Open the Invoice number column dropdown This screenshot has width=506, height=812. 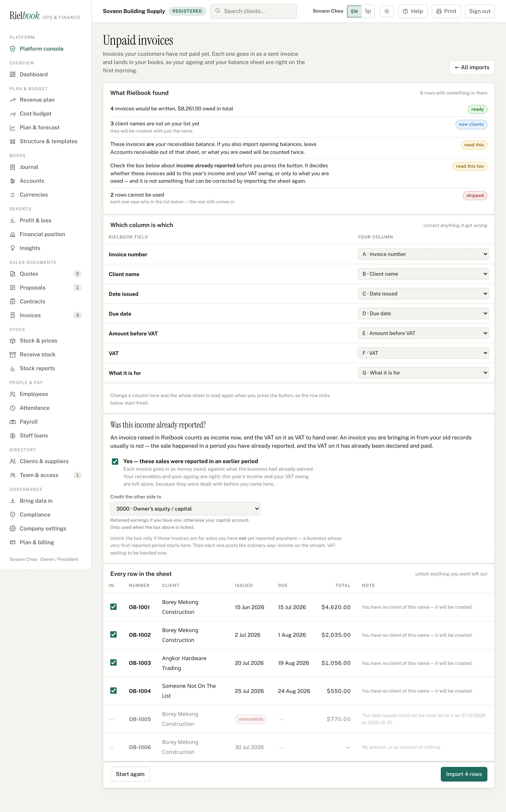pos(423,254)
